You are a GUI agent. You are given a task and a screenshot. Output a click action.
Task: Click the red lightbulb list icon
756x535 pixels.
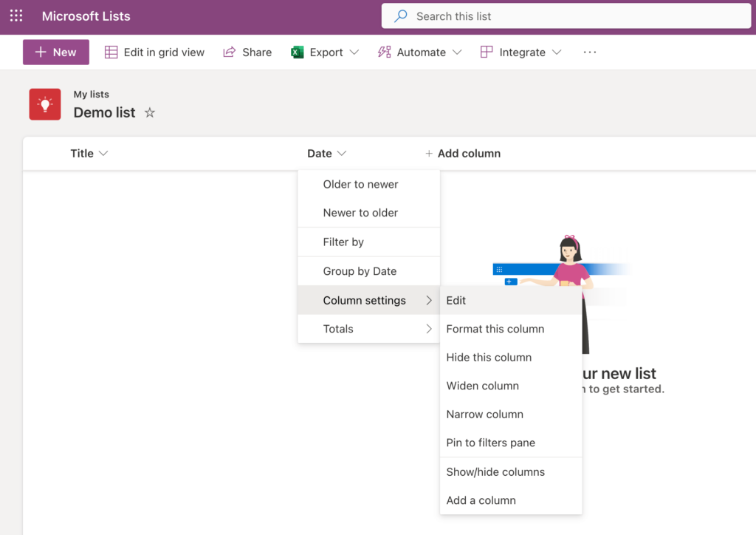[45, 104]
